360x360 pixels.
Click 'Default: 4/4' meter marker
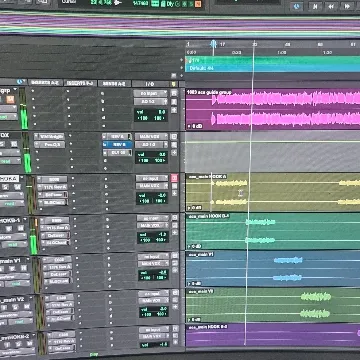[201, 68]
